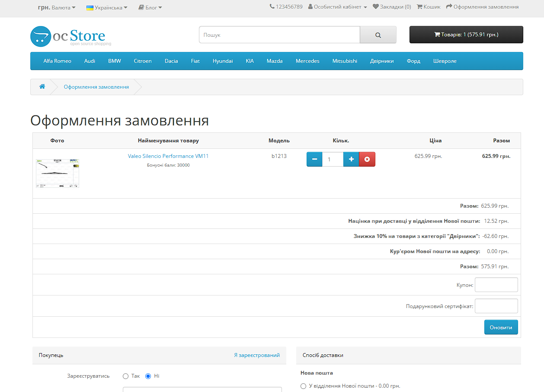Click the magnifier search button
Image resolution: width=544 pixels, height=392 pixels.
[378, 35]
